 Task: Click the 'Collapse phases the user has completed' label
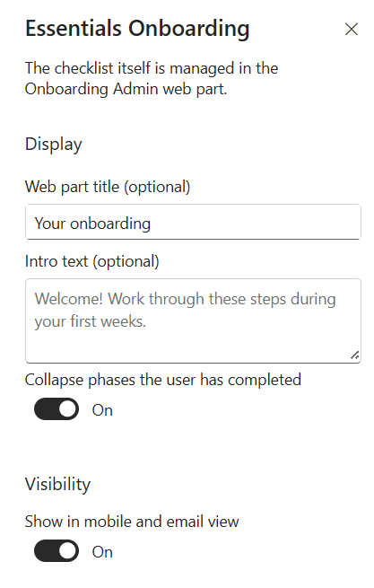(163, 380)
